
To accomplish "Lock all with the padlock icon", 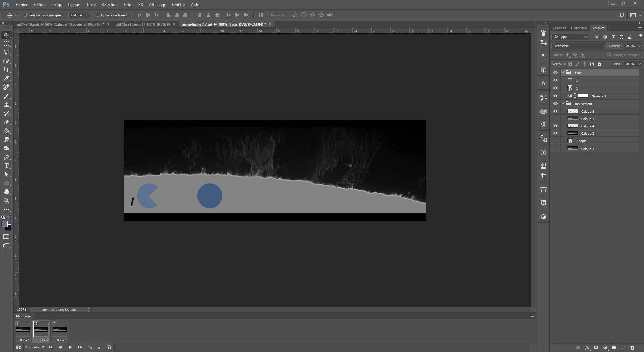I will coord(599,64).
